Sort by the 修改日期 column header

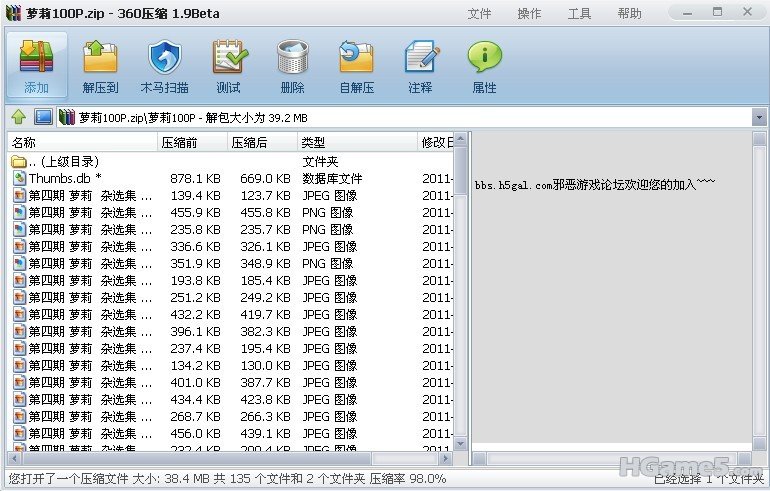pos(435,142)
